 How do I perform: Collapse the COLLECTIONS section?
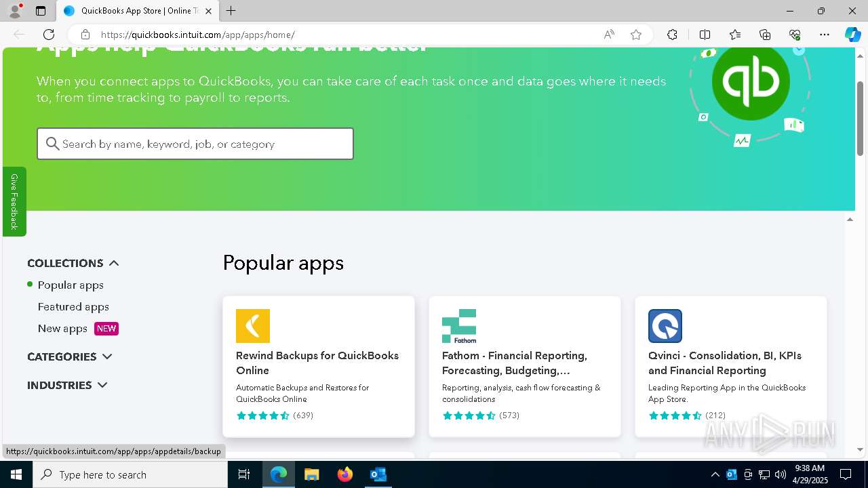click(x=73, y=263)
